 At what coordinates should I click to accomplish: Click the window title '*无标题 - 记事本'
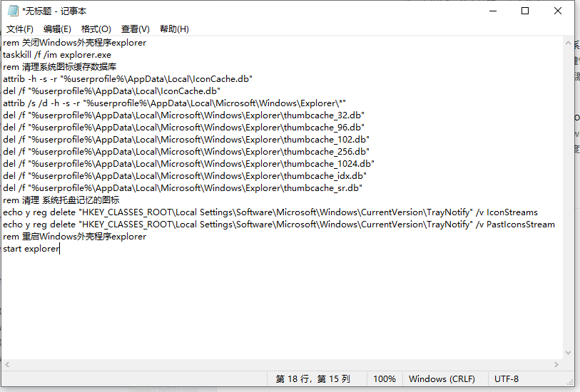coord(54,11)
